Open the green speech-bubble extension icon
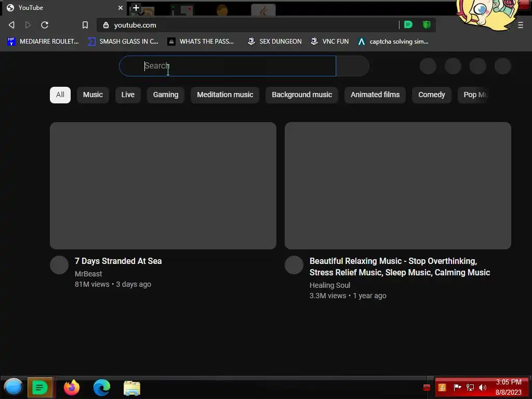Screen dimensions: 532x399 click(408, 25)
